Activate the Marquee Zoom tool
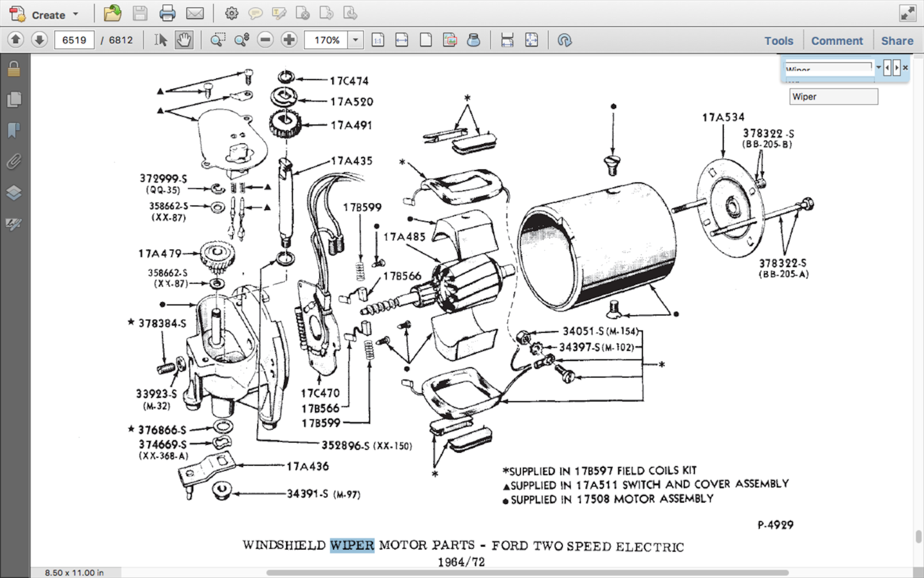924x578 pixels. 218,40
